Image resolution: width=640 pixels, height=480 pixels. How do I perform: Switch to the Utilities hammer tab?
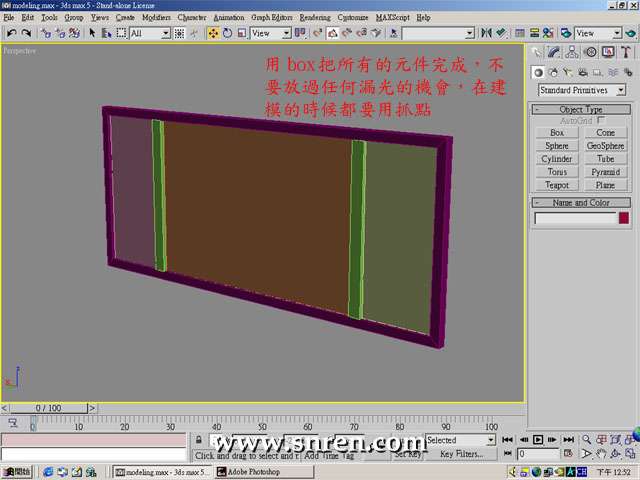[x=626, y=52]
